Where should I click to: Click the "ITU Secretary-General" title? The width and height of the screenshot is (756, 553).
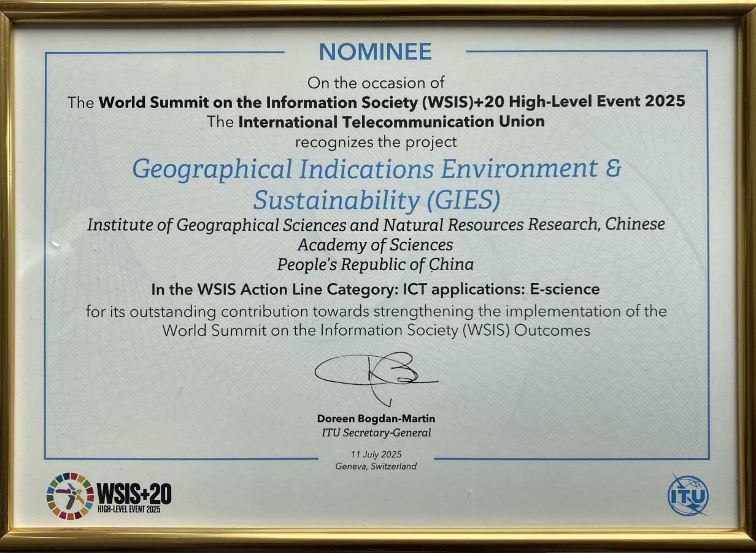tap(376, 433)
